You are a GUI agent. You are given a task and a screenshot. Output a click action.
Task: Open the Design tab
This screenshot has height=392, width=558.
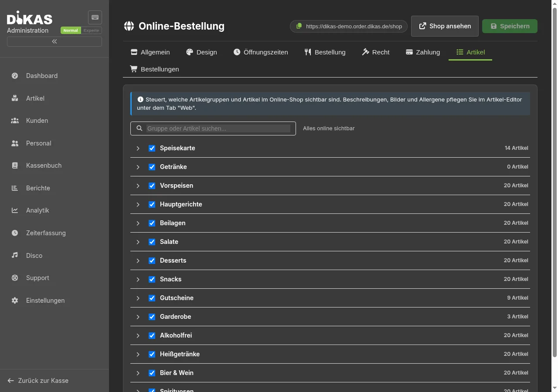click(201, 52)
